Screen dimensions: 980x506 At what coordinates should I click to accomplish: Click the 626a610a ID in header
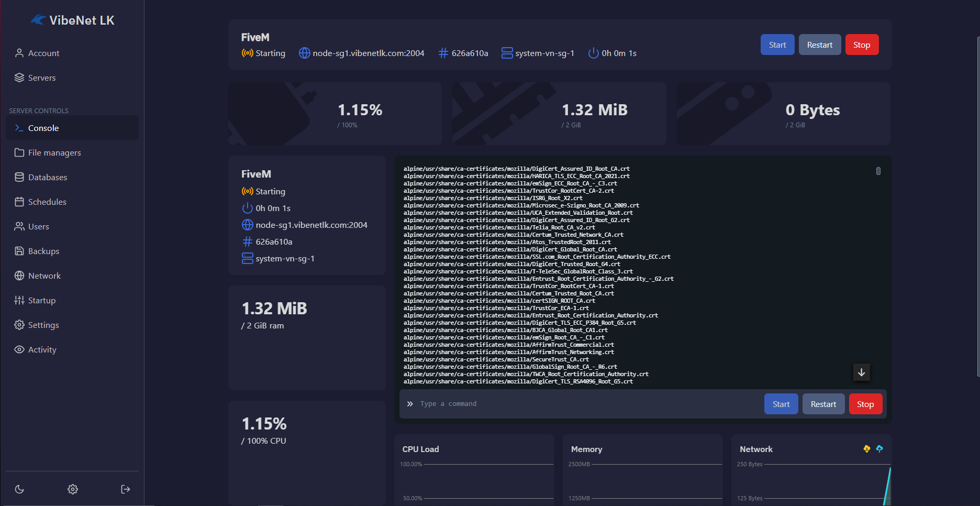(x=470, y=53)
